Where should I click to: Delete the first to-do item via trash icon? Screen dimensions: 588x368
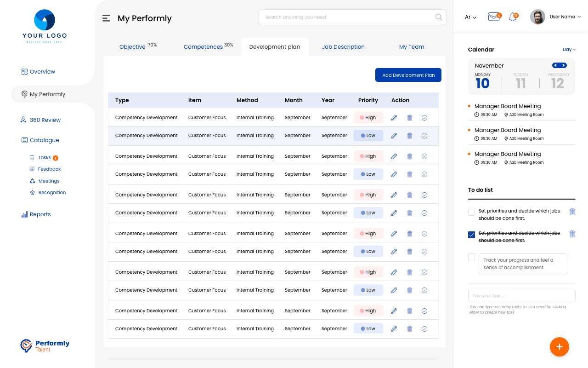pyautogui.click(x=572, y=212)
